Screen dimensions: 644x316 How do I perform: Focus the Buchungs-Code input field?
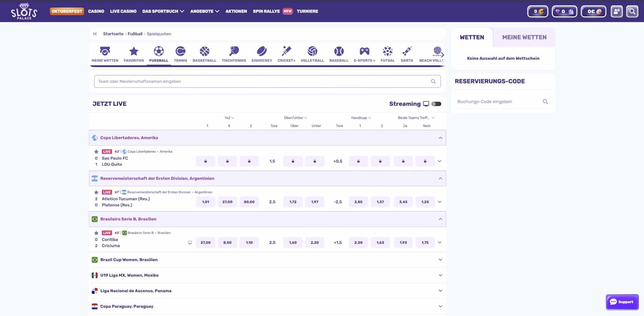pyautogui.click(x=503, y=102)
